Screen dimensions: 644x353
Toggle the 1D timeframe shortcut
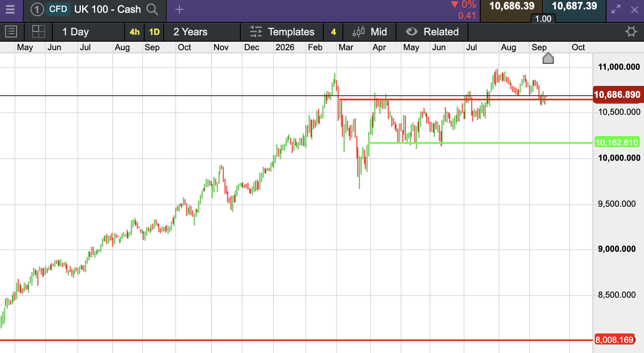(154, 32)
